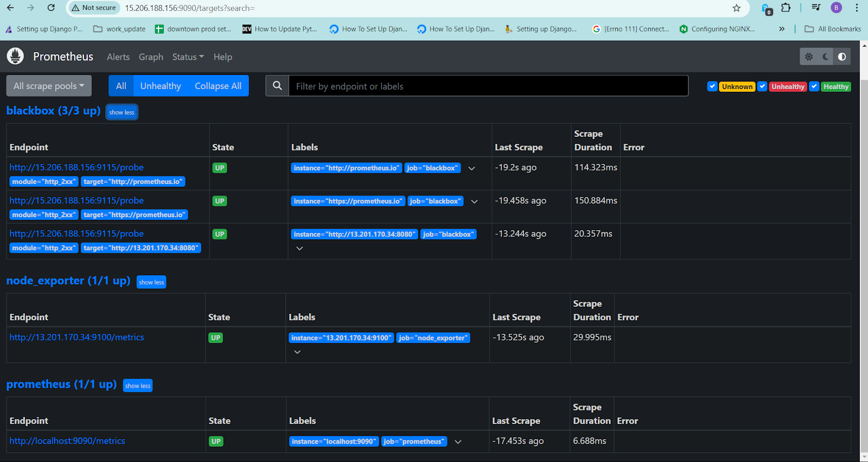Click the target="http://13.201.170.34:8080" label badge
Screen dimensions: 868x462
[141, 248]
